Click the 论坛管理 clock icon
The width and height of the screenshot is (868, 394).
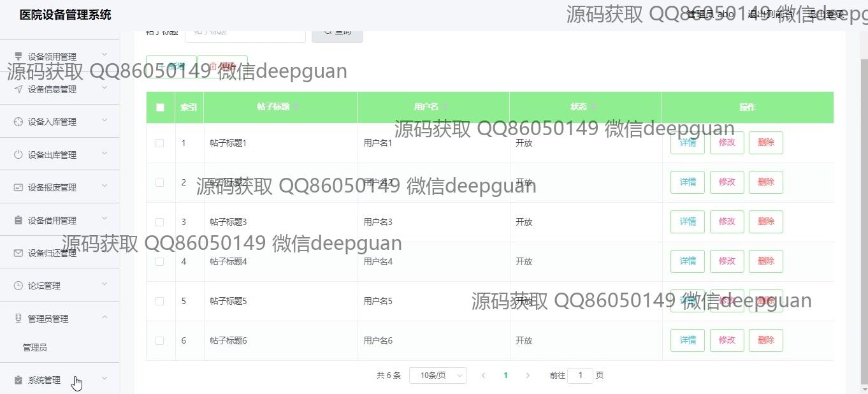tap(18, 286)
